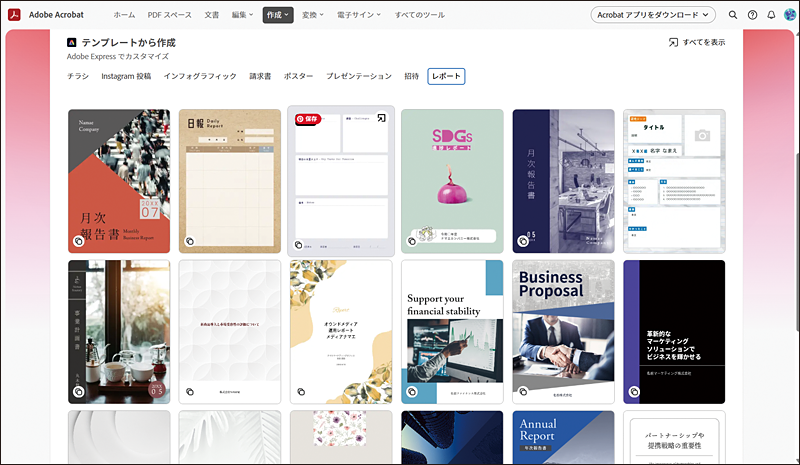This screenshot has width=800, height=465.
Task: Click the すべてを表示 link
Action: pos(697,42)
